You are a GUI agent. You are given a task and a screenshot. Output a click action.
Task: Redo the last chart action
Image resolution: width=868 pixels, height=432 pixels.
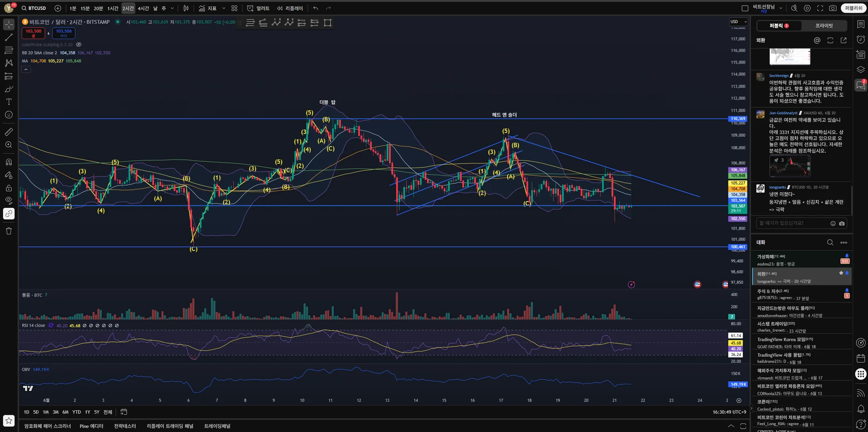(x=329, y=8)
